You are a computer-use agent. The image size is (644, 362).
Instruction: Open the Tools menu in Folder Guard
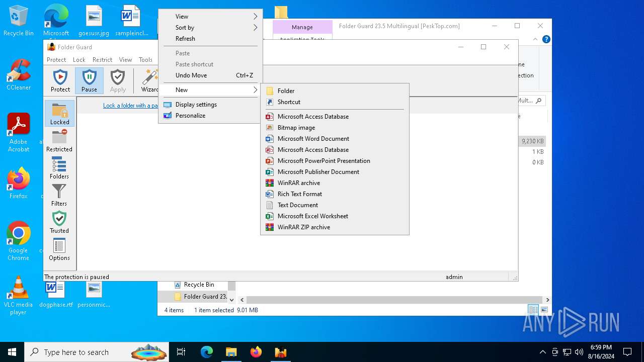pyautogui.click(x=145, y=59)
